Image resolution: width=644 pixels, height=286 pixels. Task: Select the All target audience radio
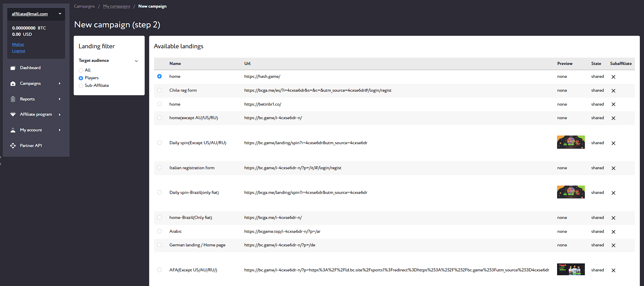click(x=81, y=71)
